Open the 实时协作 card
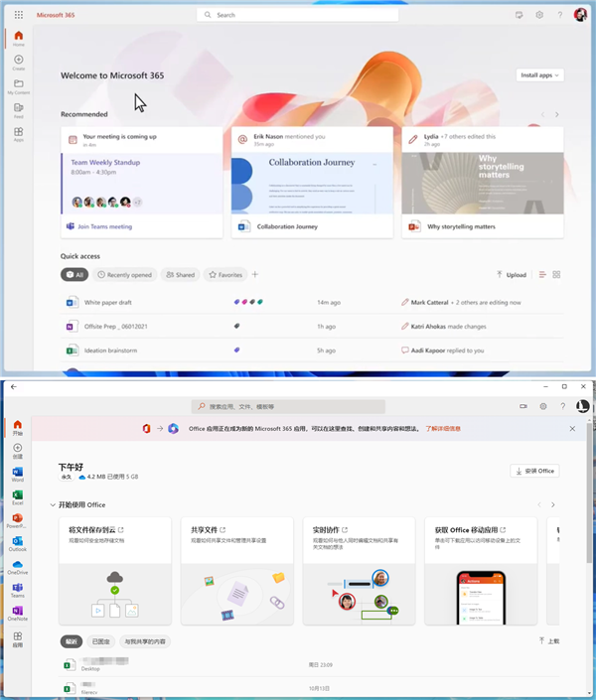 [360, 571]
